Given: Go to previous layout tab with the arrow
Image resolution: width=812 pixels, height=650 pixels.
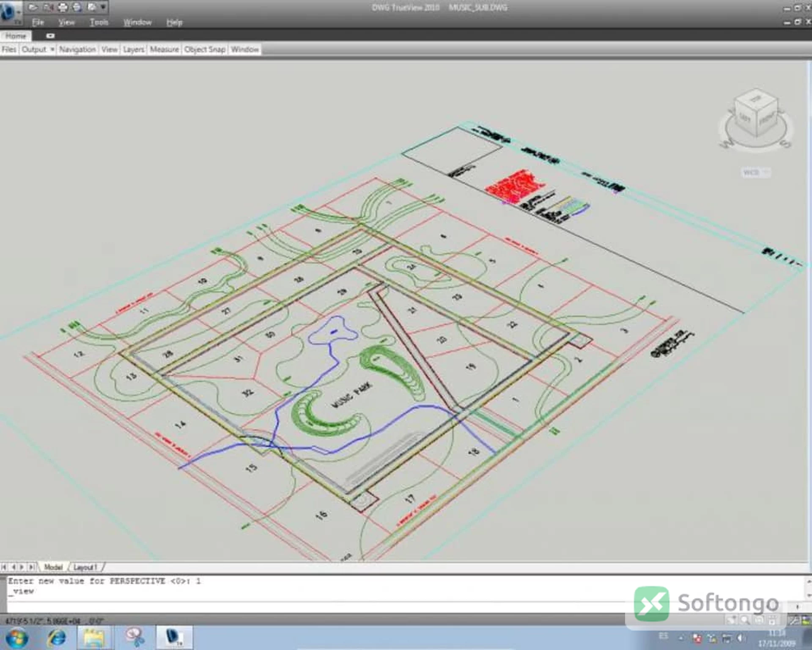Looking at the screenshot, I should (13, 567).
